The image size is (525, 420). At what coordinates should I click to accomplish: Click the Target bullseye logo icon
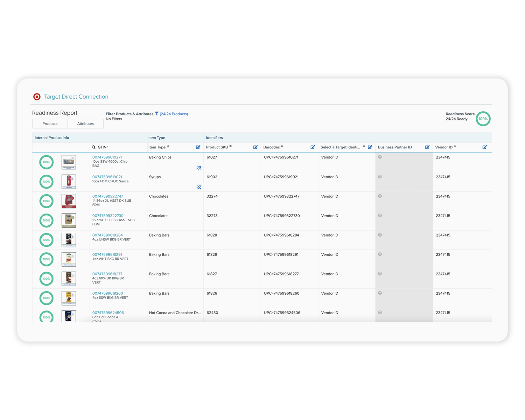37,97
